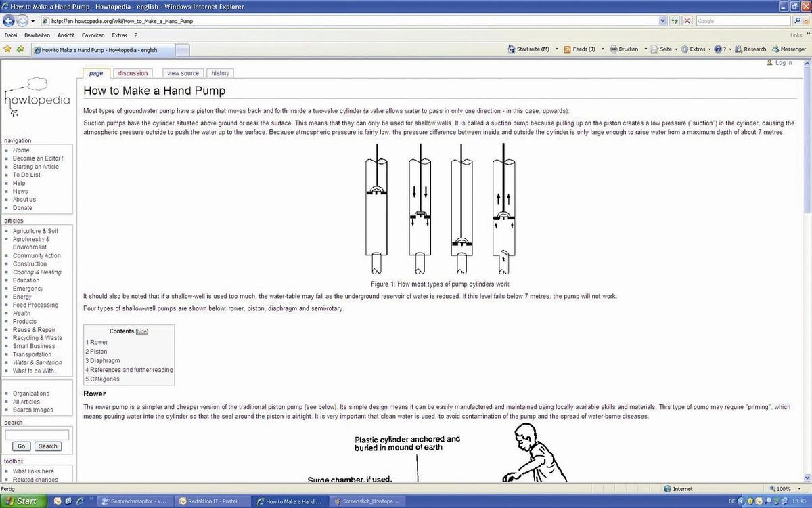The image size is (812, 508).
Task: Click Become an Editor! link
Action: 38,158
